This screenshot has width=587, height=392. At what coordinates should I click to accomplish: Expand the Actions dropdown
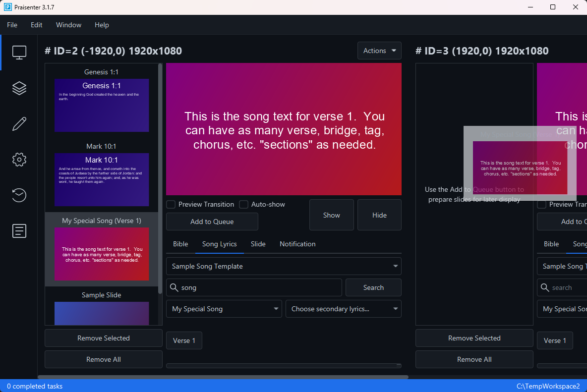point(379,51)
